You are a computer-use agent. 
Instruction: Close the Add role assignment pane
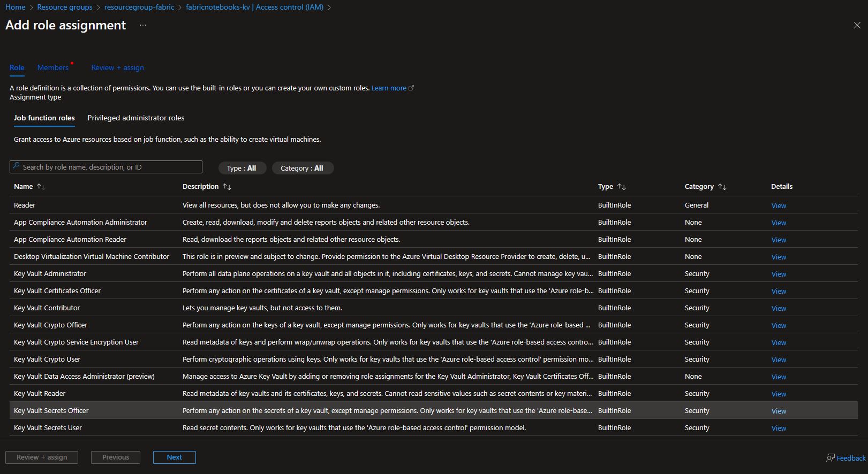[857, 25]
